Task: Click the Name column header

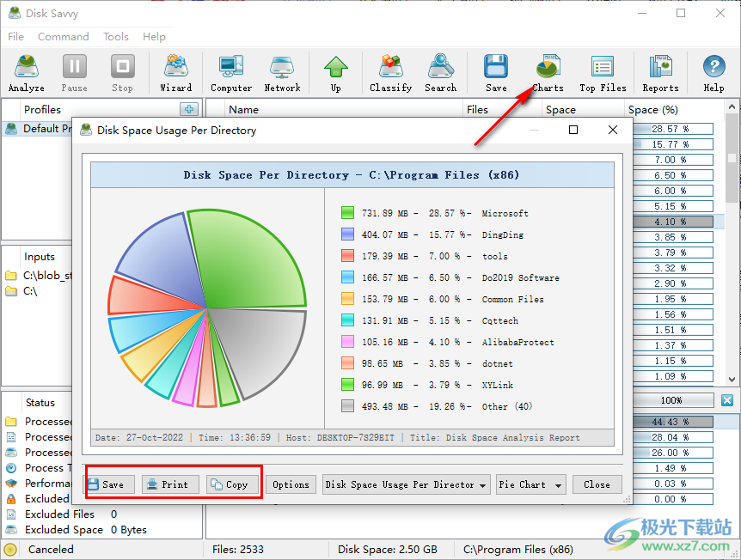Action: 244,110
